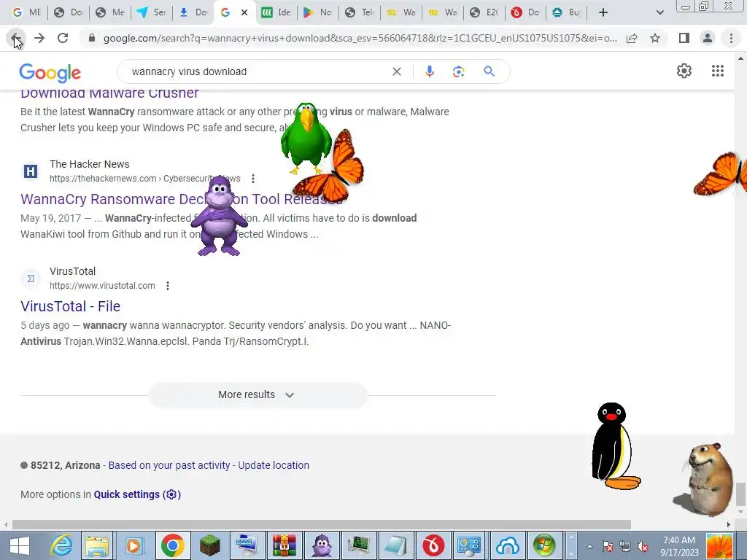Image resolution: width=747 pixels, height=560 pixels.
Task: Open the blue cloud app on taskbar
Action: (x=508, y=545)
